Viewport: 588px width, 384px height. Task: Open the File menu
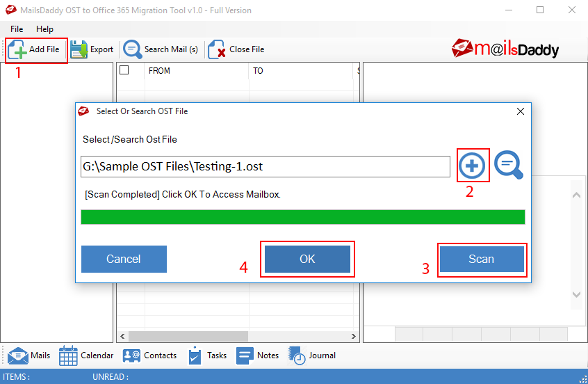(x=17, y=29)
